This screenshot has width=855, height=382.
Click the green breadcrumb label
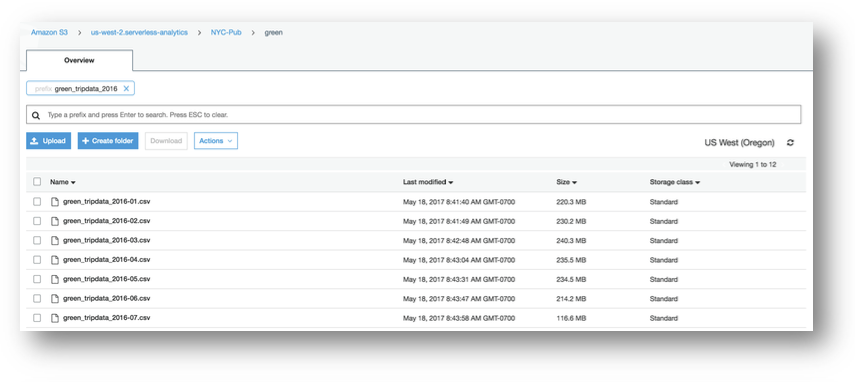click(273, 33)
